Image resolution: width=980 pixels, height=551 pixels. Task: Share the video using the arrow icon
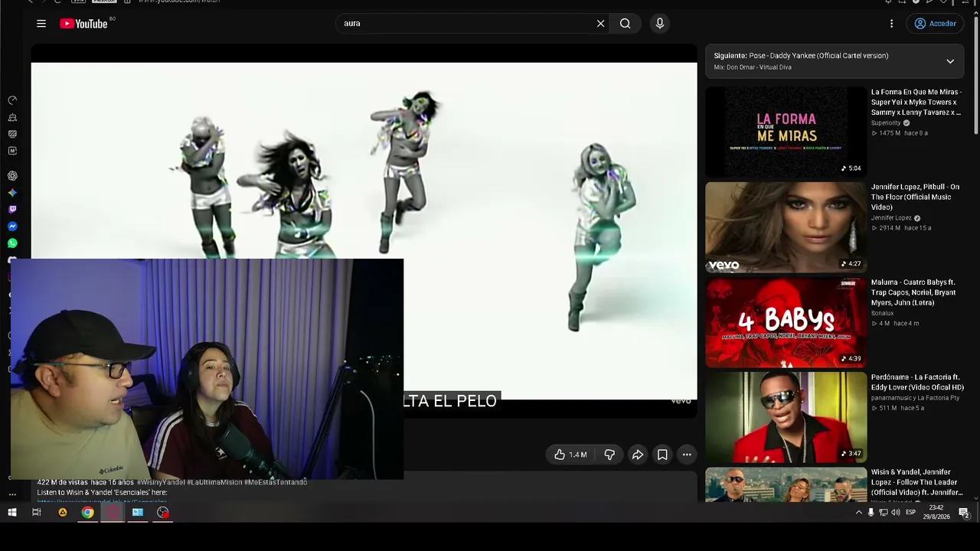pyautogui.click(x=638, y=455)
